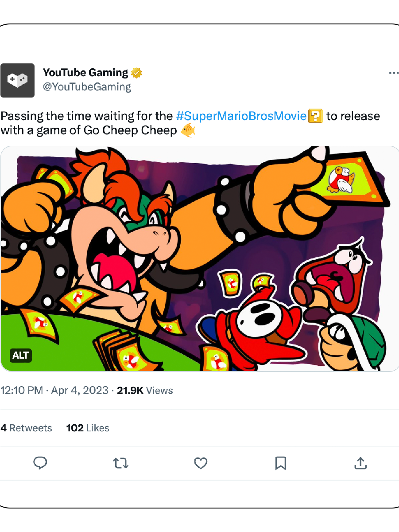Open the Bowser card game image
The height and width of the screenshot is (532, 399).
(200, 259)
